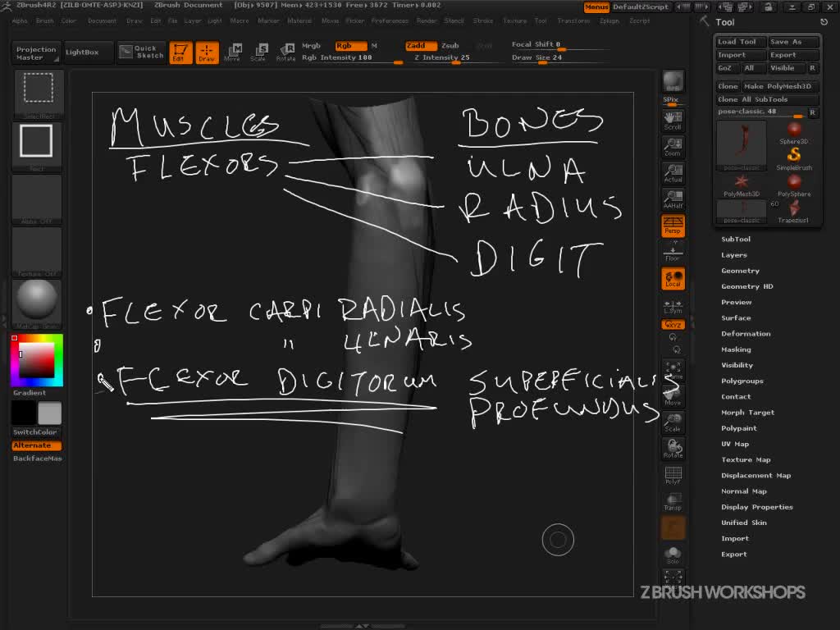Open the Brush menu
This screenshot has height=630, width=840.
pos(44,21)
